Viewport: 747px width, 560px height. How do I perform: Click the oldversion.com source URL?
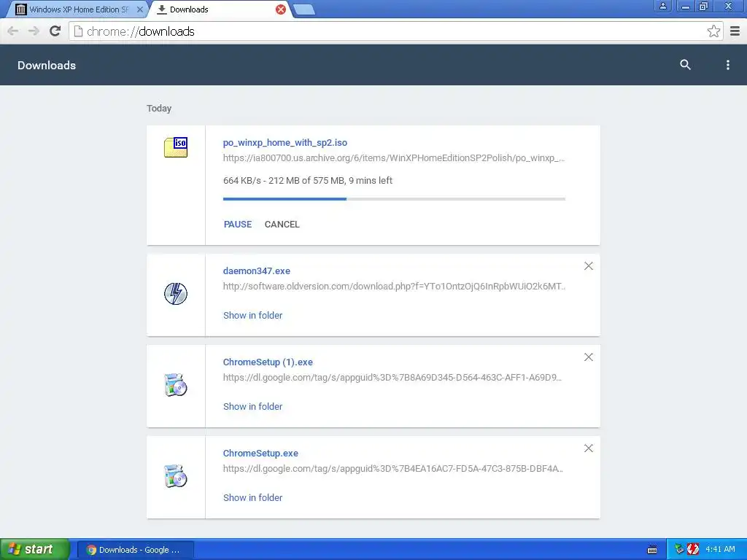(394, 286)
